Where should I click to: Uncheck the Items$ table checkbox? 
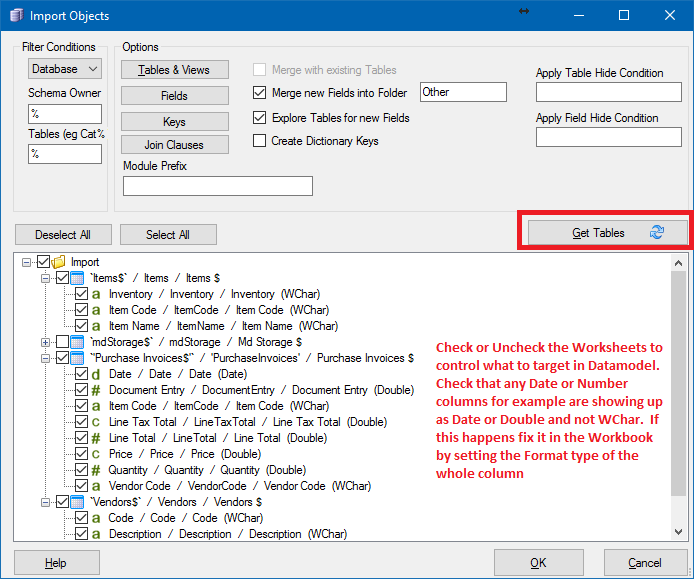coord(62,278)
